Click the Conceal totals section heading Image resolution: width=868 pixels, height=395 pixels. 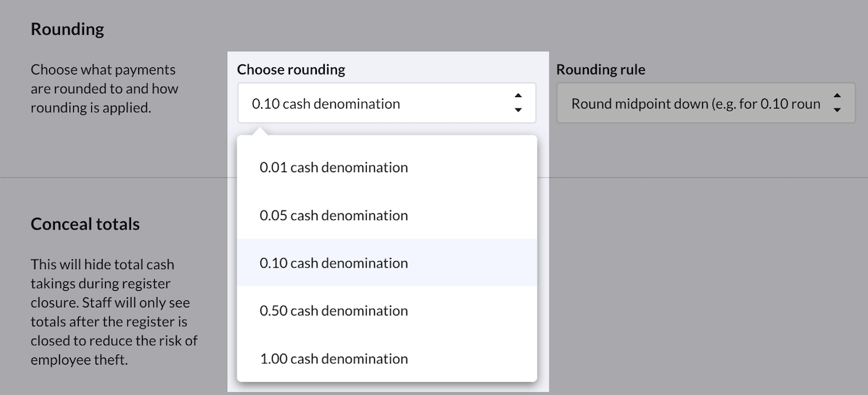(x=85, y=224)
